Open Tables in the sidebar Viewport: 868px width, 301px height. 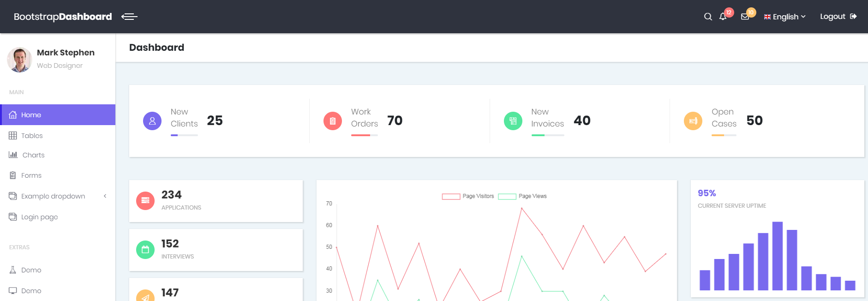point(58,135)
